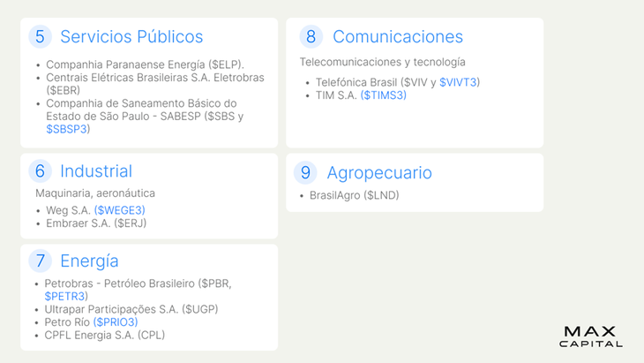Open the $VIVT3 ticker link
The image size is (644, 363).
click(x=458, y=82)
